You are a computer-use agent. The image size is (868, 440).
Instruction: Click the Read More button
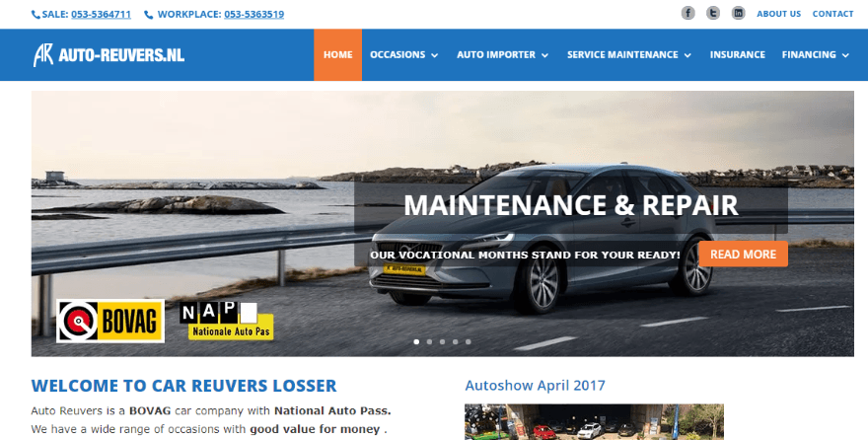tap(743, 255)
